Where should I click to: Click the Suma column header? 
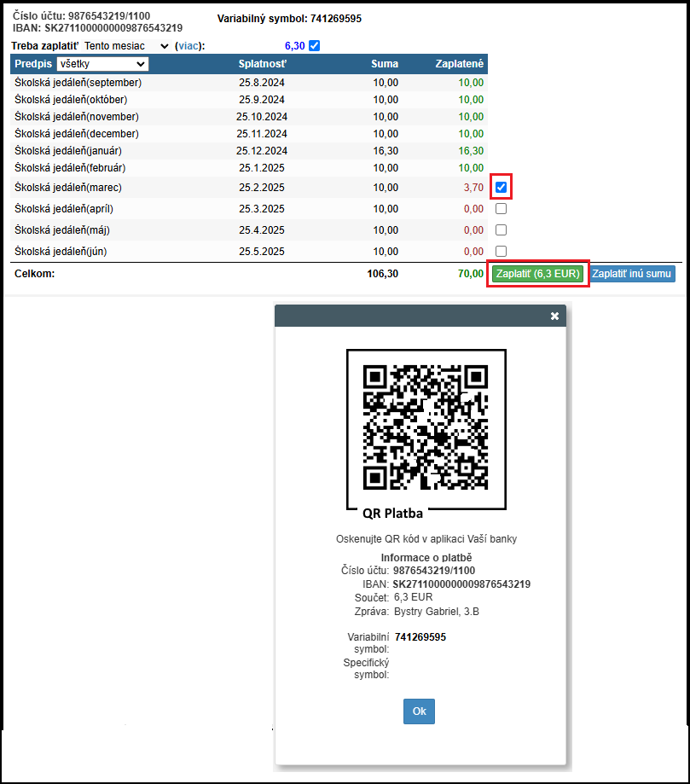(385, 64)
